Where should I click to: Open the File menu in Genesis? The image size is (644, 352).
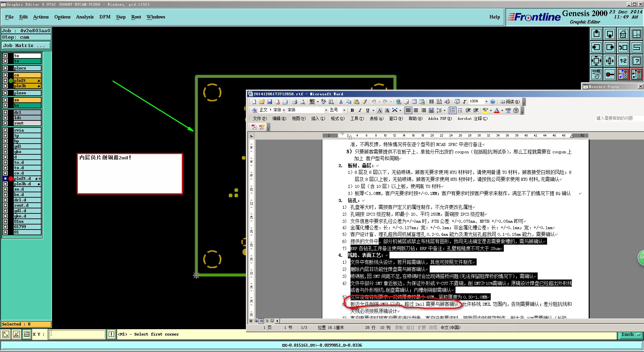9,17
